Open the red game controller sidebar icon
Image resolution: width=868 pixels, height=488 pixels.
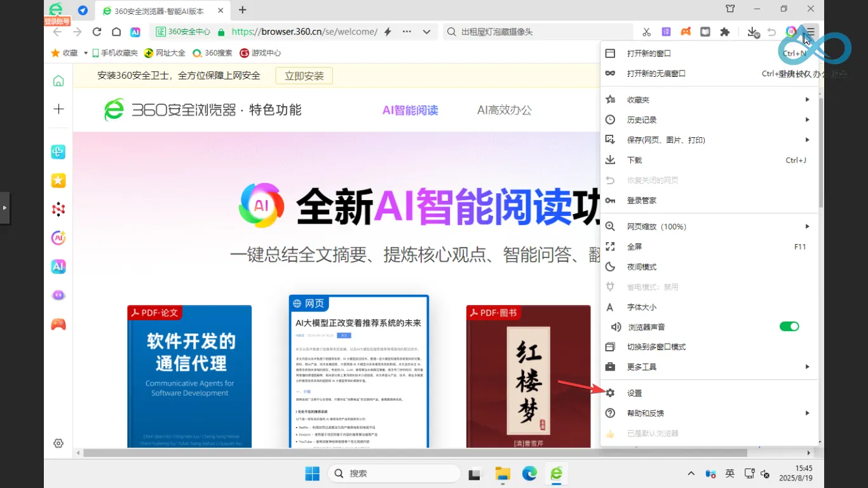coord(58,324)
